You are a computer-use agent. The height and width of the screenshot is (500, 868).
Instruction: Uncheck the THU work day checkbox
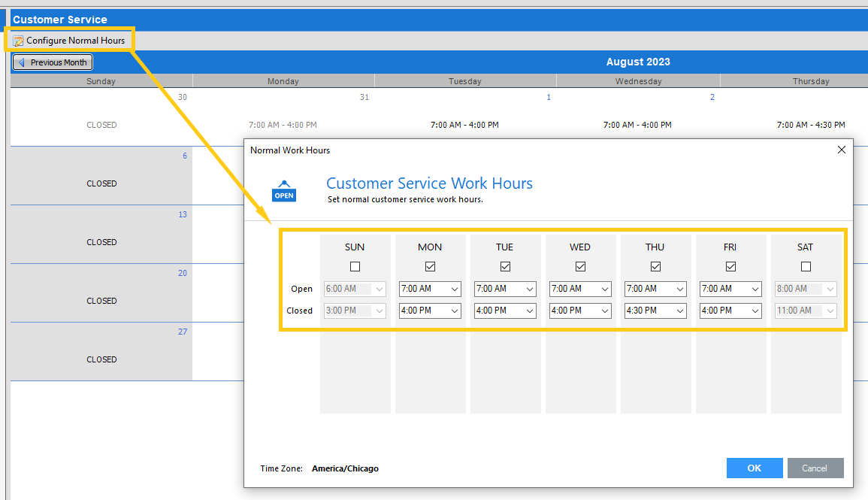[x=655, y=267]
